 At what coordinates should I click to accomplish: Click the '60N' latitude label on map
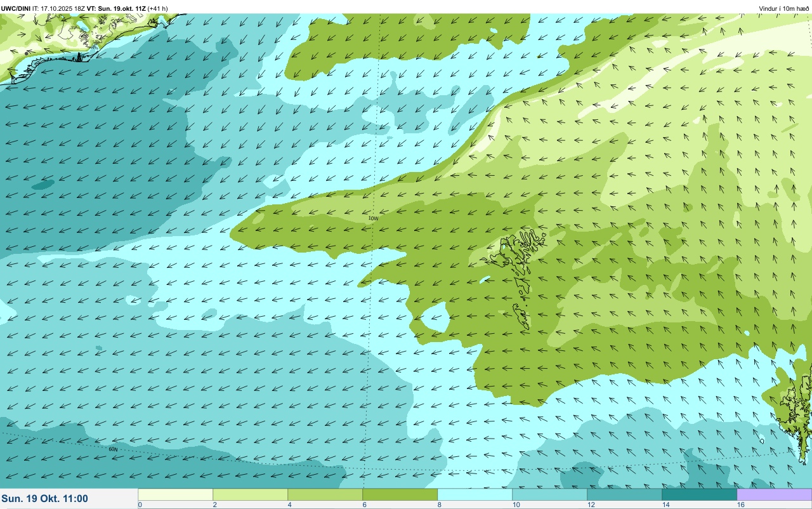coord(113,449)
